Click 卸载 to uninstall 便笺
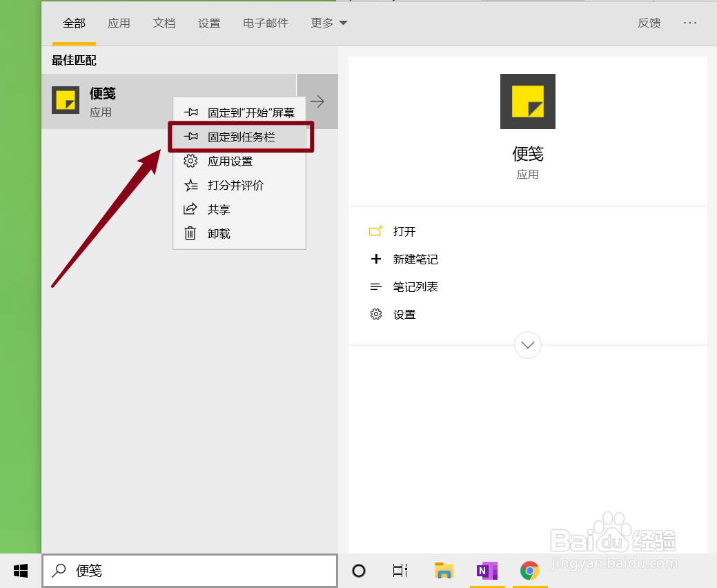 pos(218,233)
